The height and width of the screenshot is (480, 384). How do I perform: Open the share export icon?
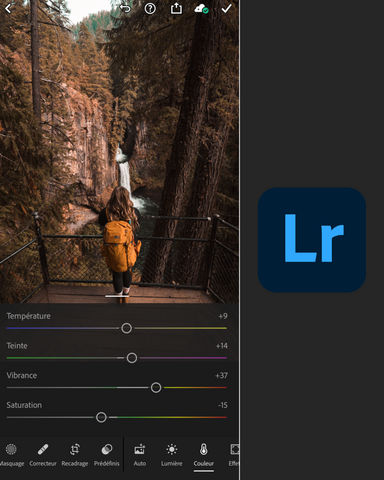pos(176,8)
